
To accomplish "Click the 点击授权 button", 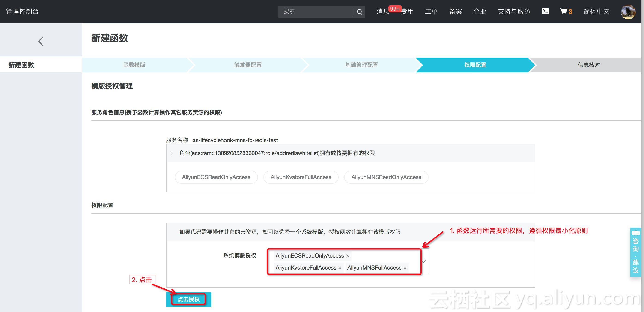I will [188, 300].
